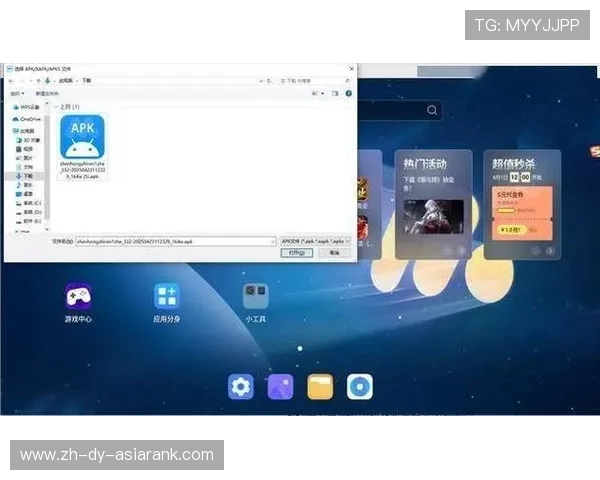Screen dimensions: 600x480
Task: Refresh the file dialog folder view
Action: point(269,81)
